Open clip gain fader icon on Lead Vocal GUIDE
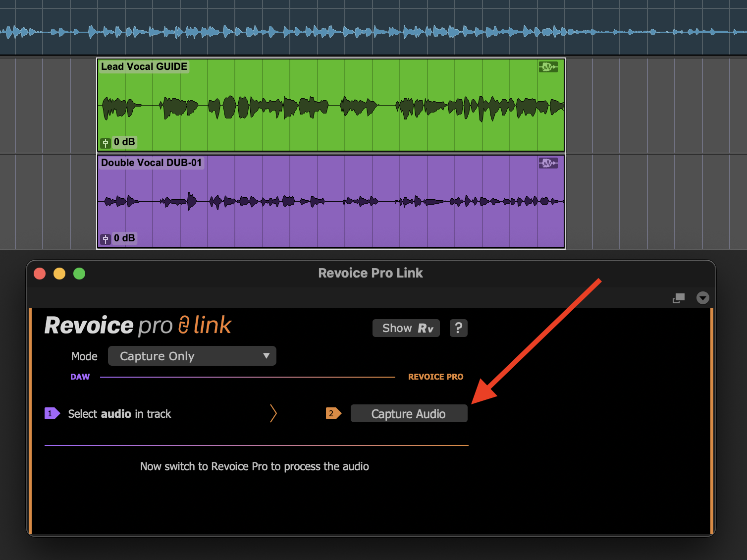Viewport: 747px width, 560px height. click(x=106, y=143)
